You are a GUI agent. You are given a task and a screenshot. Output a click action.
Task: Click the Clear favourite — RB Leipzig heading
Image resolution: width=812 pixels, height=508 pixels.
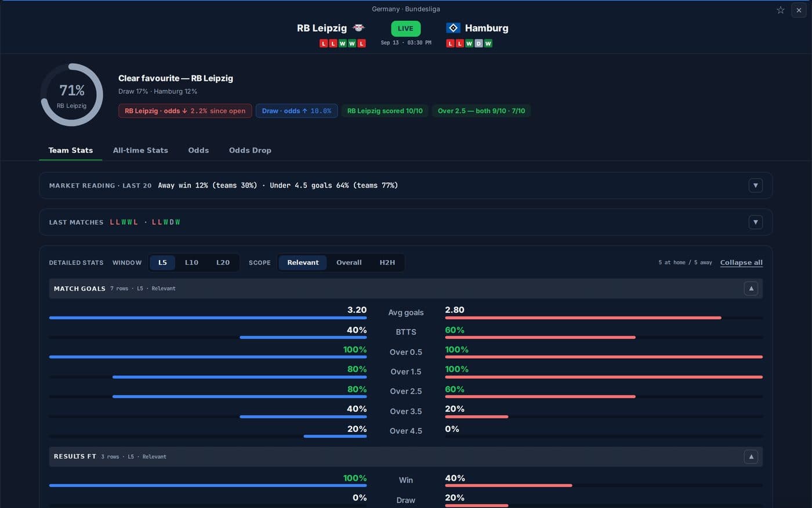point(176,78)
